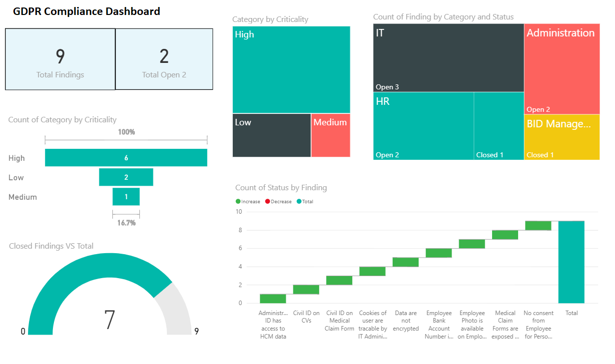Select the High tile in criticality treemap
Image resolution: width=615 pixels, height=364 pixels.
pos(291,70)
